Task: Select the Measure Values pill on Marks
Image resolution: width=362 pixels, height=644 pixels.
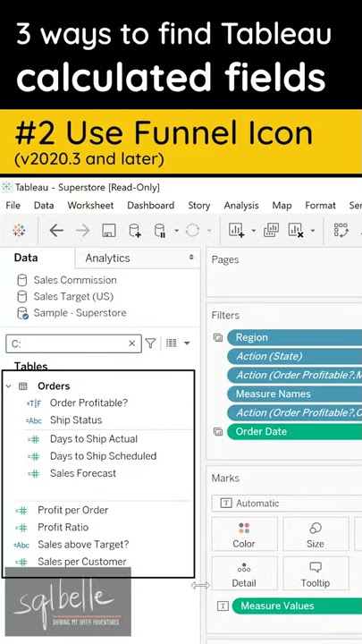Action: 297,606
